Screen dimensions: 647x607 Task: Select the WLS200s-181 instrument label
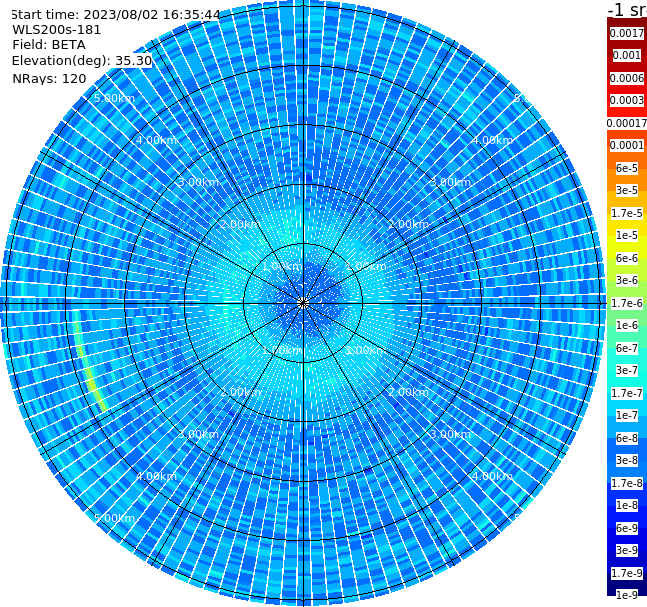pos(57,30)
